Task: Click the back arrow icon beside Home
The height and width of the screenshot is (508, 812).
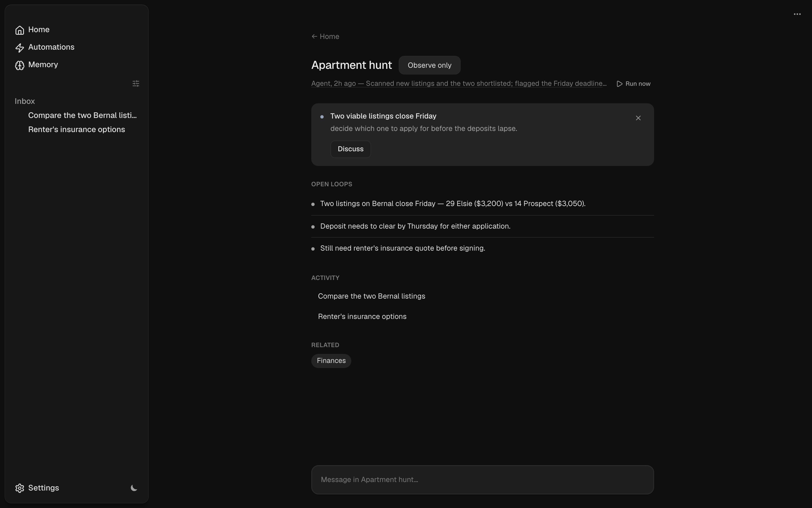Action: (314, 36)
